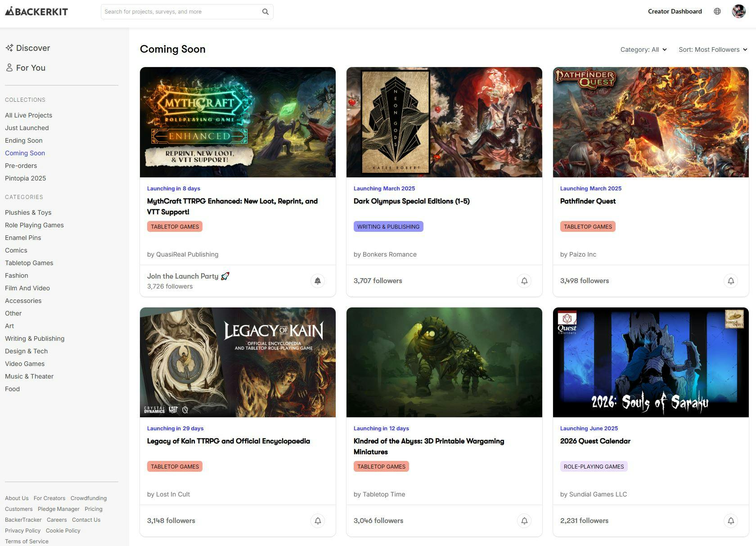Enable follow alerts for Pathfinder Quest
756x546 pixels.
(x=731, y=280)
